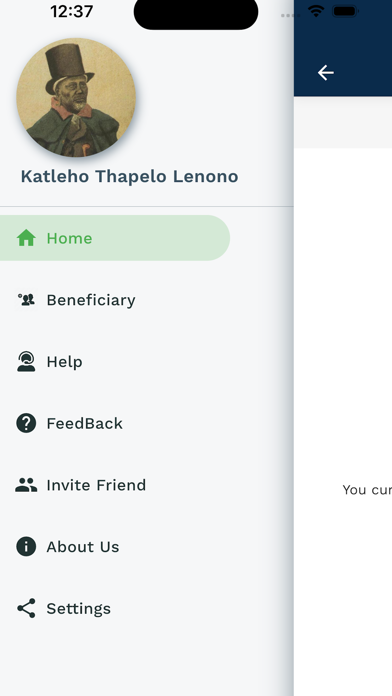Open Settings from the side drawer
The image size is (392, 696).
pos(115,608)
